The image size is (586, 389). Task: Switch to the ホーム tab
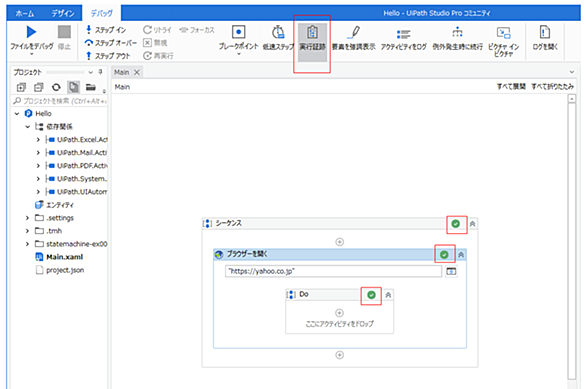25,13
